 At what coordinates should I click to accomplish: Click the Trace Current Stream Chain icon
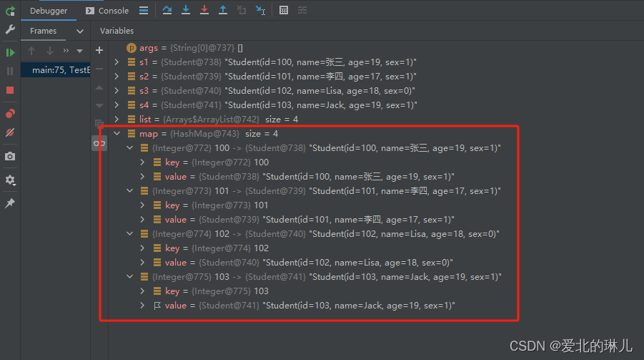302,10
